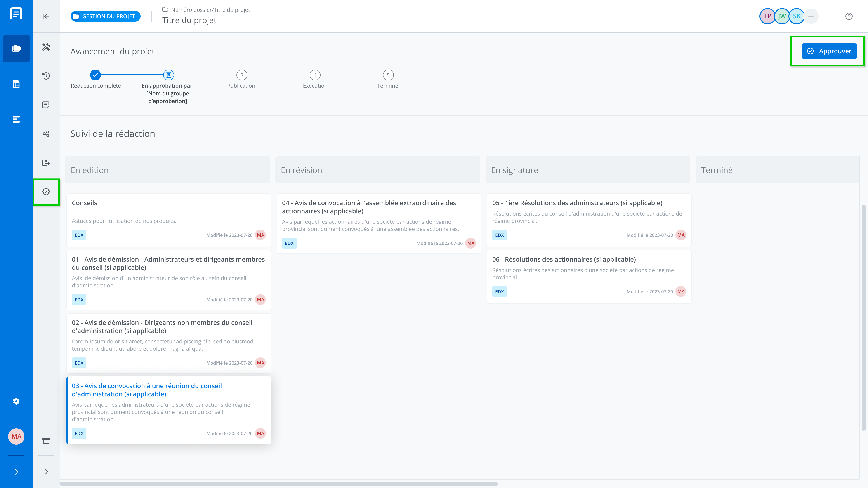Add a collaborator with the plus button
Image resolution: width=868 pixels, height=488 pixels.
pos(811,16)
